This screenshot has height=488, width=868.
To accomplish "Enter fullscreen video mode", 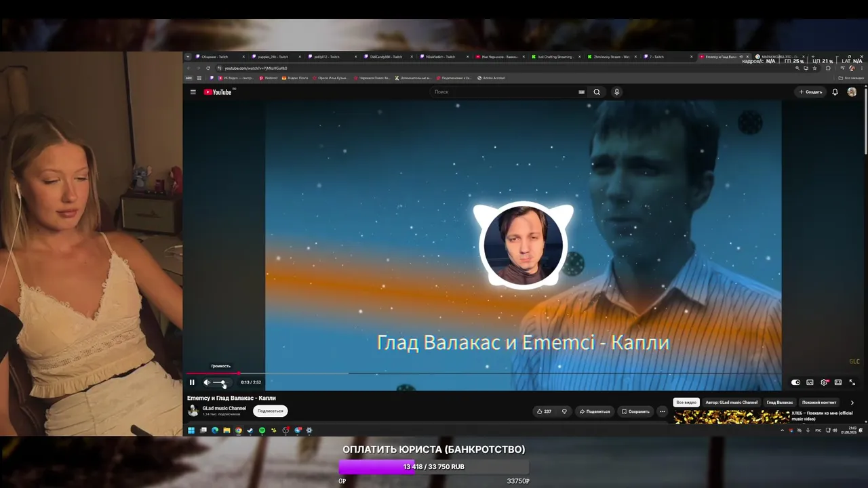I will point(852,382).
